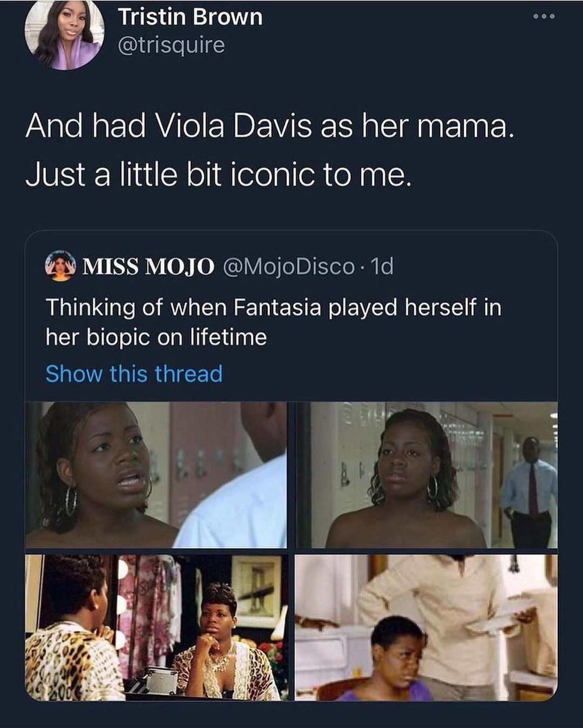Open the @trisquire handle link
Screen dimensions: 583x728
pyautogui.click(x=171, y=46)
